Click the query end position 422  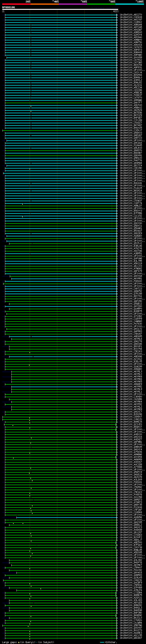click(x=115, y=11)
